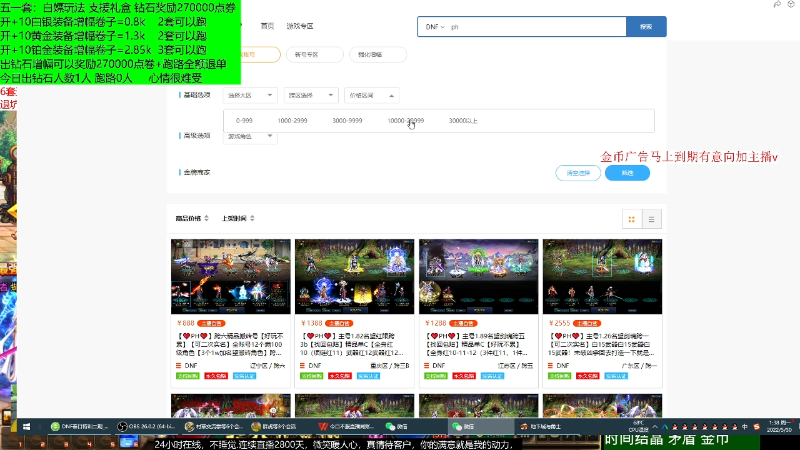Click DNF game icon on ¥888 card
Viewport: 800px width, 450px height.
coord(179,366)
